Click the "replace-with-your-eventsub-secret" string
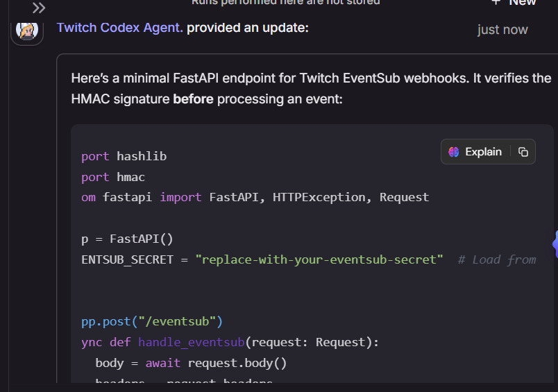This screenshot has height=392, width=558. [x=319, y=259]
